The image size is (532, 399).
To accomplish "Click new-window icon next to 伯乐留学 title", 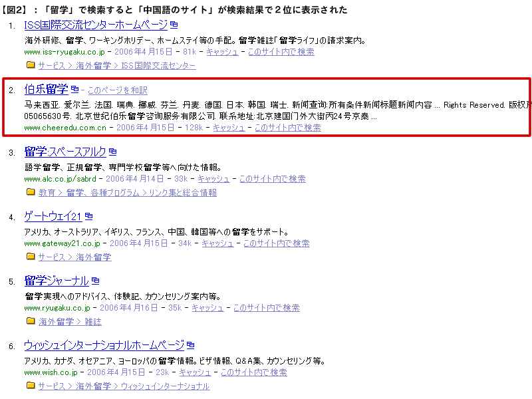I will 74,89.
